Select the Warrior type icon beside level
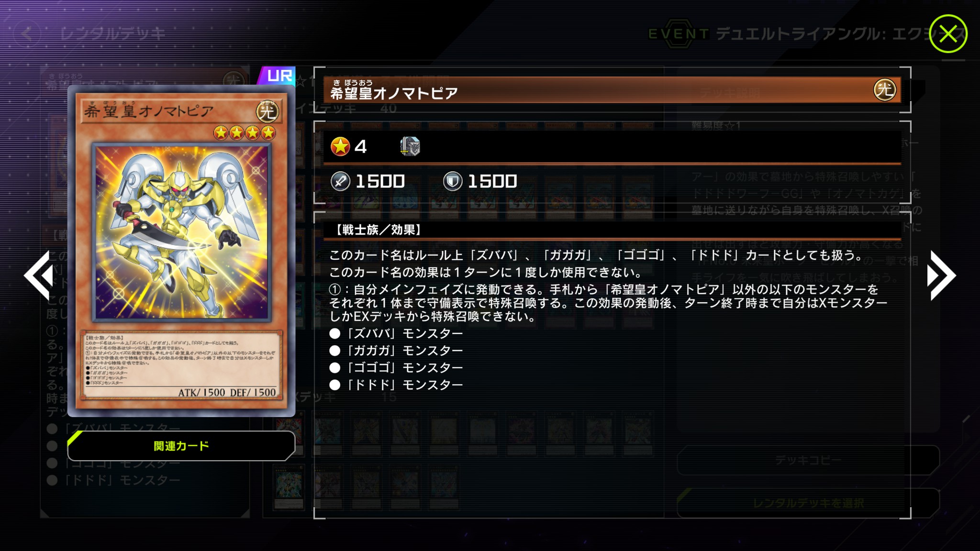Viewport: 980px width, 551px height. pyautogui.click(x=410, y=146)
